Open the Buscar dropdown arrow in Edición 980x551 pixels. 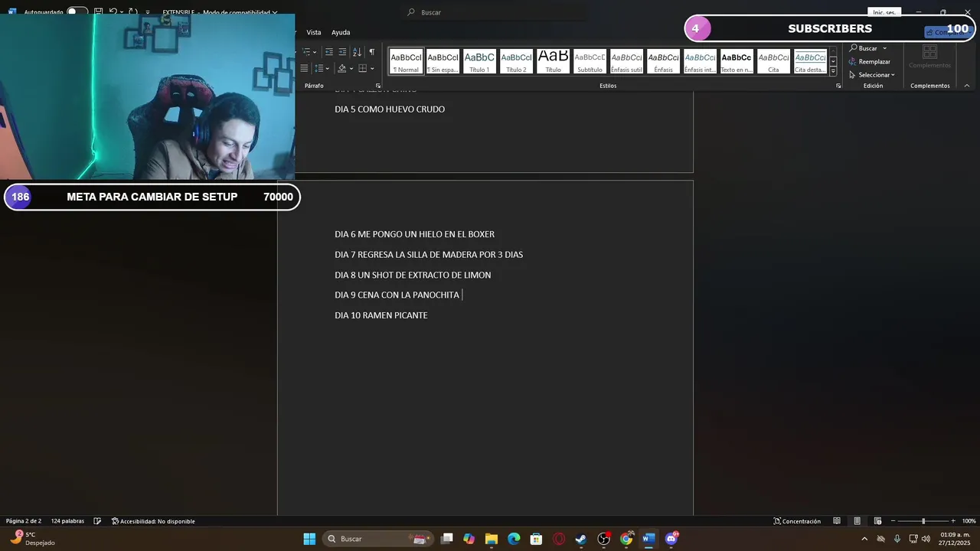coord(885,48)
